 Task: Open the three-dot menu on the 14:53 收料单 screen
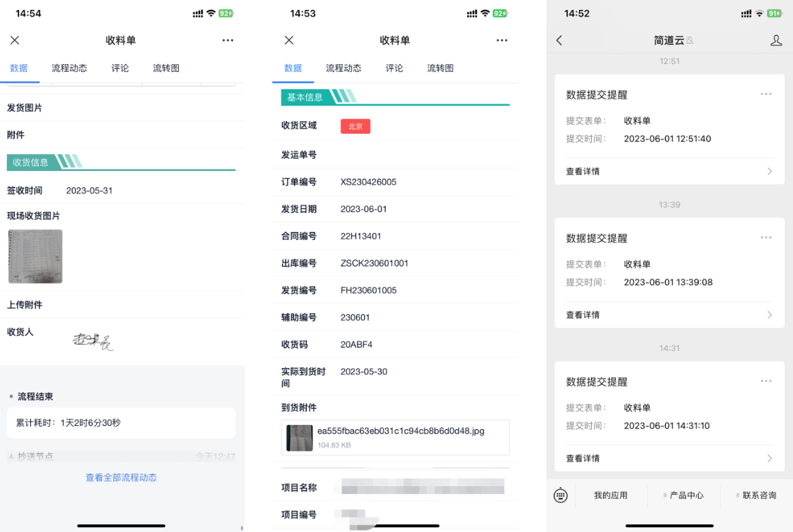click(502, 41)
